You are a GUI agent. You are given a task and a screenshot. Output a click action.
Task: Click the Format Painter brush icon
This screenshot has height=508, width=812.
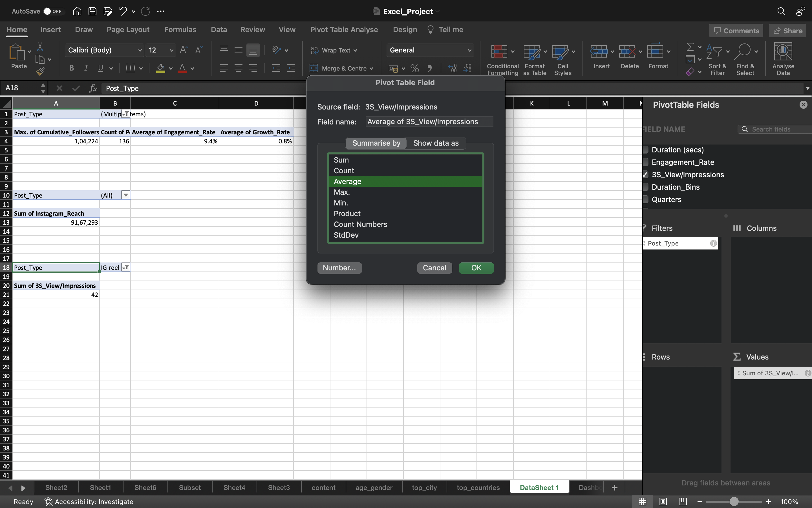(40, 71)
